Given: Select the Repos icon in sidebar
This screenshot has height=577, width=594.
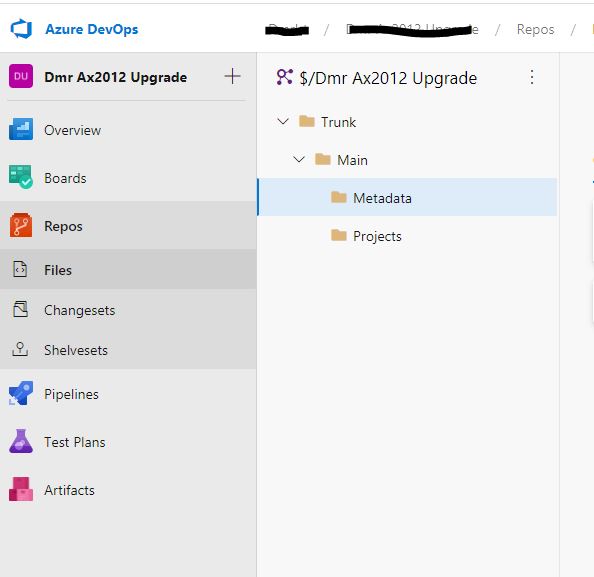Looking at the screenshot, I should [x=21, y=225].
